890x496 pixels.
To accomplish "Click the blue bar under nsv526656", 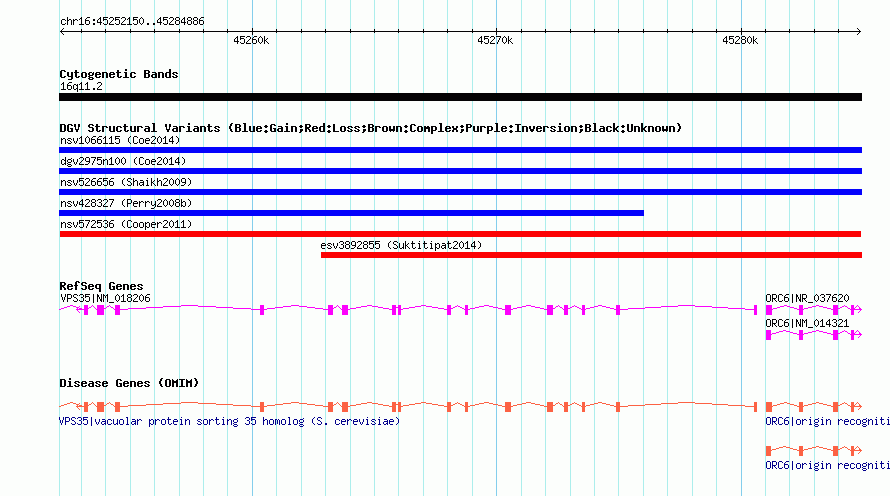I will pos(460,192).
